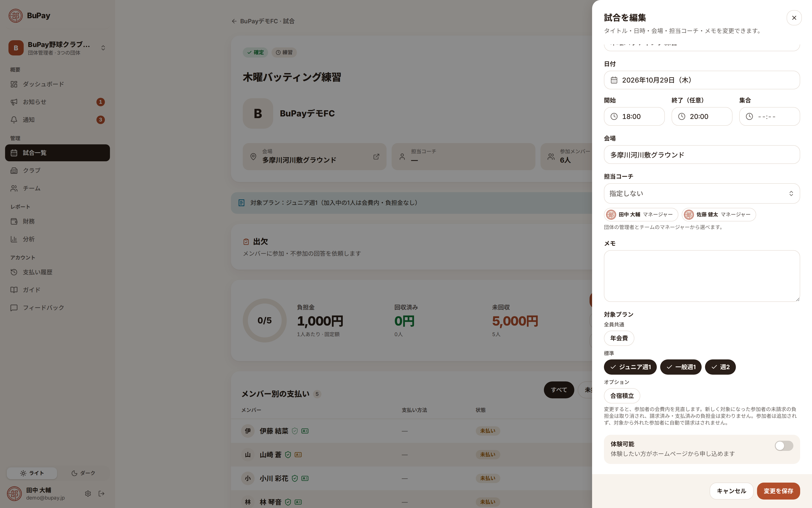Click the 5 count badge beside メンバー別の支払い
Image resolution: width=812 pixels, height=508 pixels.
(317, 394)
